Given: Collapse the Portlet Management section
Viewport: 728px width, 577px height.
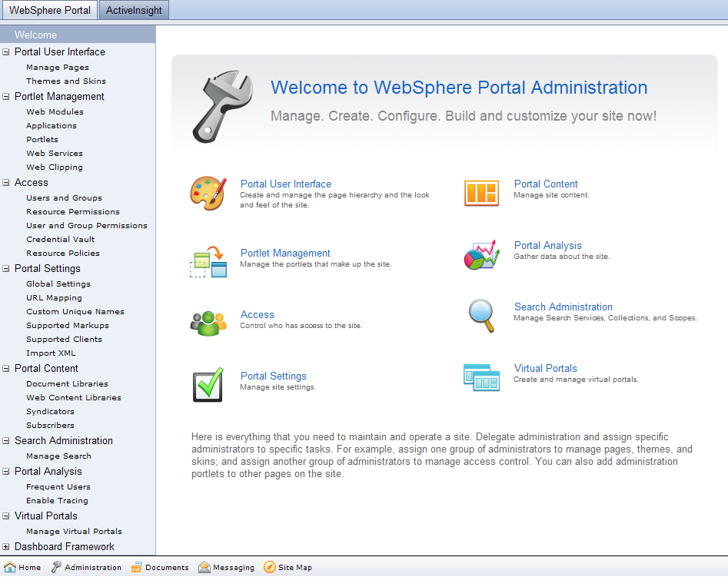Looking at the screenshot, I should pyautogui.click(x=6, y=97).
